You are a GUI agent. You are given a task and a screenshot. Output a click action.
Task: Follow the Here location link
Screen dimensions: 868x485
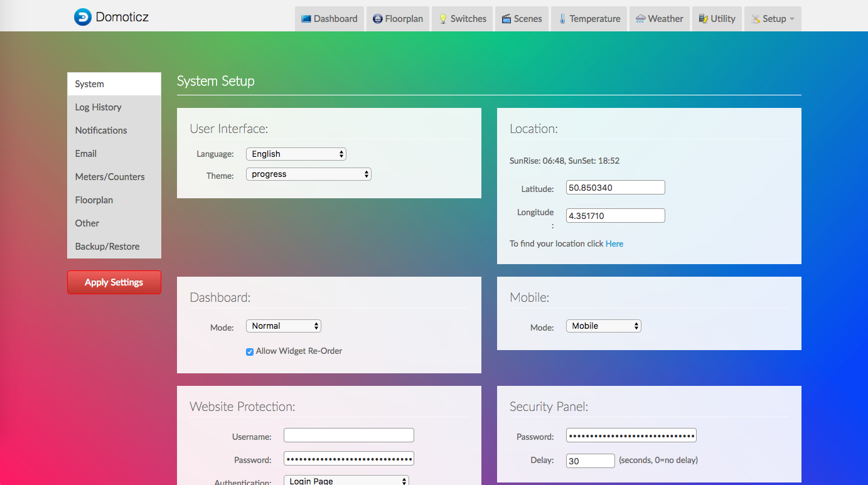tap(614, 244)
